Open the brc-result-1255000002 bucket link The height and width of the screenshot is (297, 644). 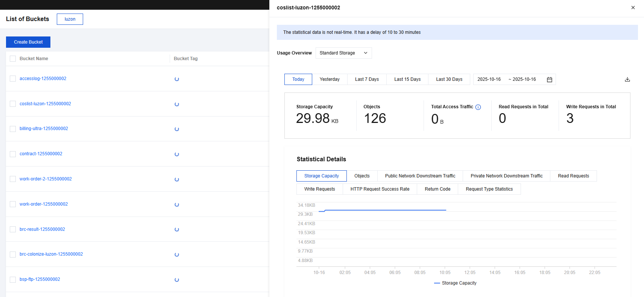pyautogui.click(x=42, y=229)
